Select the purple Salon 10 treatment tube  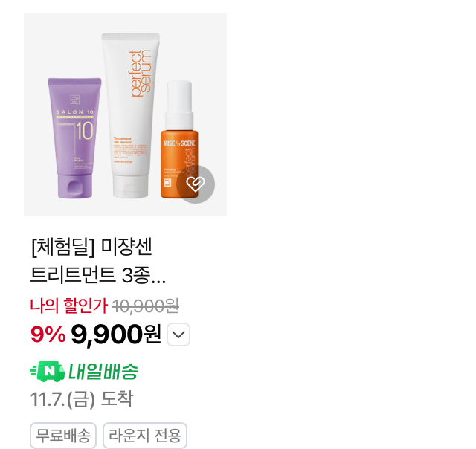click(74, 138)
